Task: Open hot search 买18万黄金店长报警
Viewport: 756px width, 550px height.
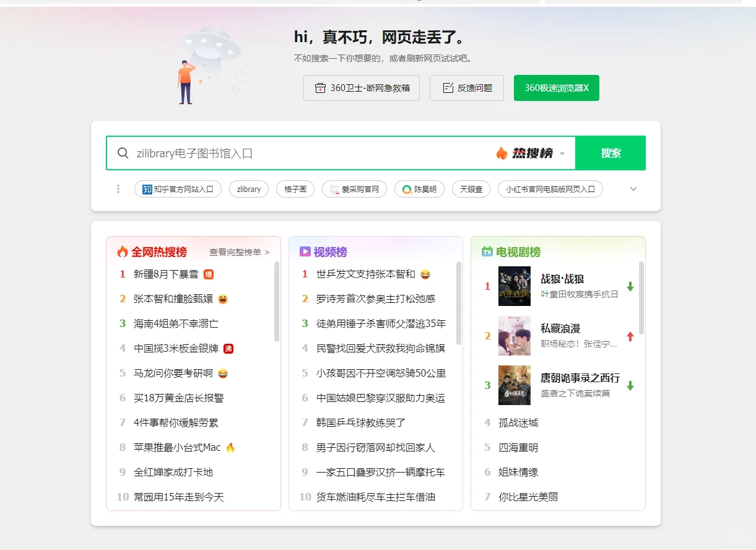Action: coord(179,398)
